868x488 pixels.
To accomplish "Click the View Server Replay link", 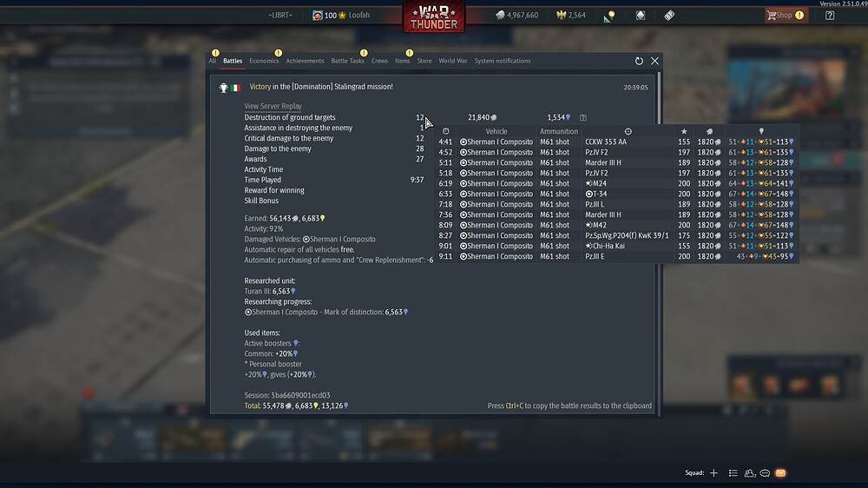I will (273, 106).
